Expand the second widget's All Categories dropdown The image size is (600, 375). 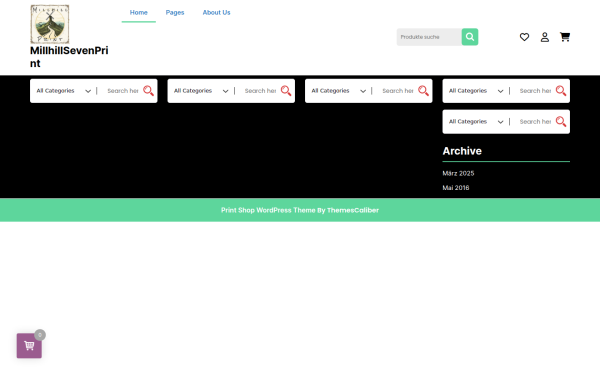tap(201, 91)
